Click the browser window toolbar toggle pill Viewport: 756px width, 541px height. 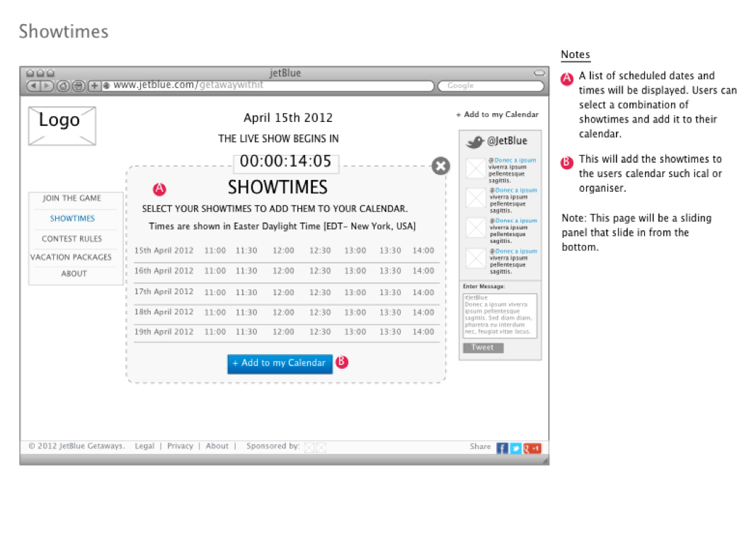pyautogui.click(x=539, y=74)
